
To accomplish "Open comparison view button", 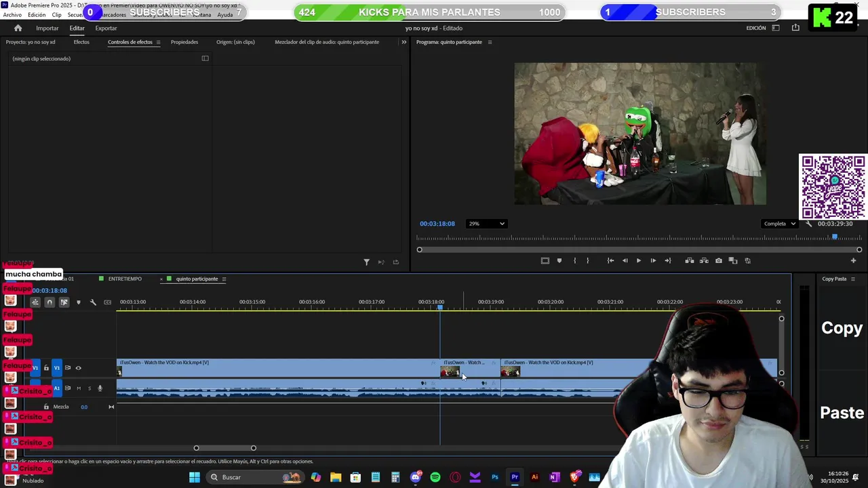I will click(733, 261).
